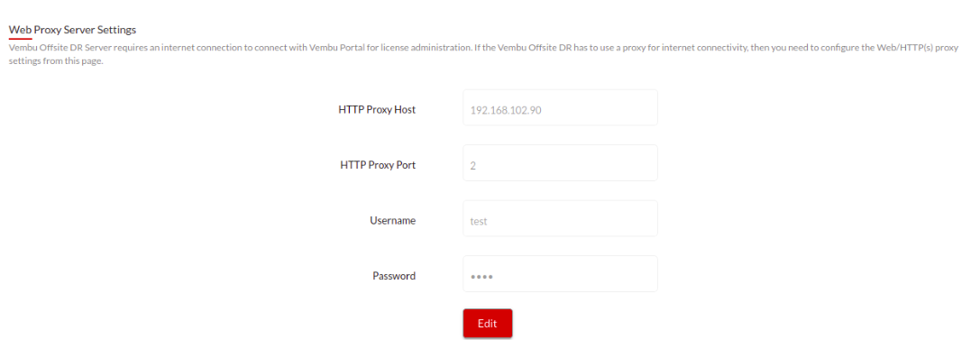Click 'Vembu Offsite DR Server' at description start
This screenshot has width=980, height=340.
[x=60, y=48]
